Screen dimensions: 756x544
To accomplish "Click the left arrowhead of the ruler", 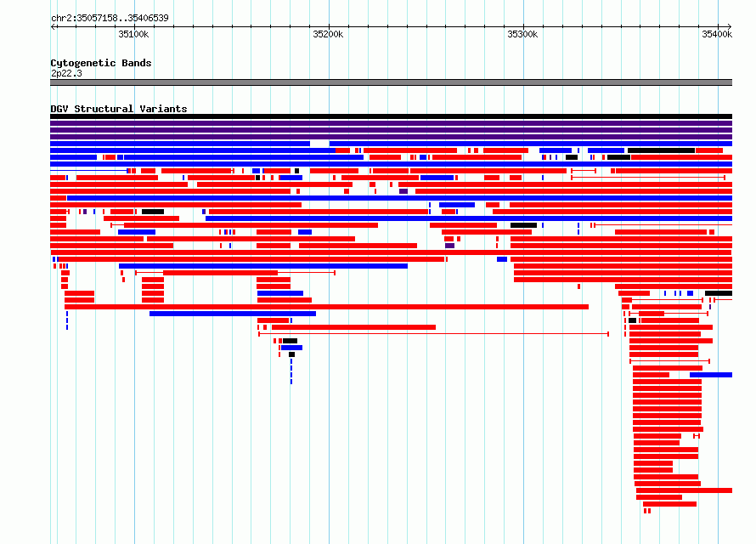I will 53,26.
